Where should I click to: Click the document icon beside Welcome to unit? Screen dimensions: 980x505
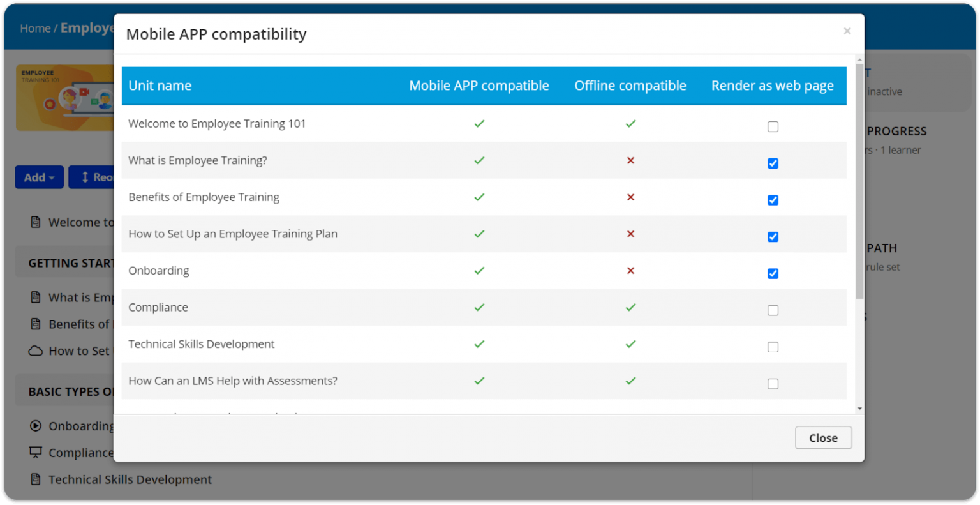pyautogui.click(x=35, y=222)
